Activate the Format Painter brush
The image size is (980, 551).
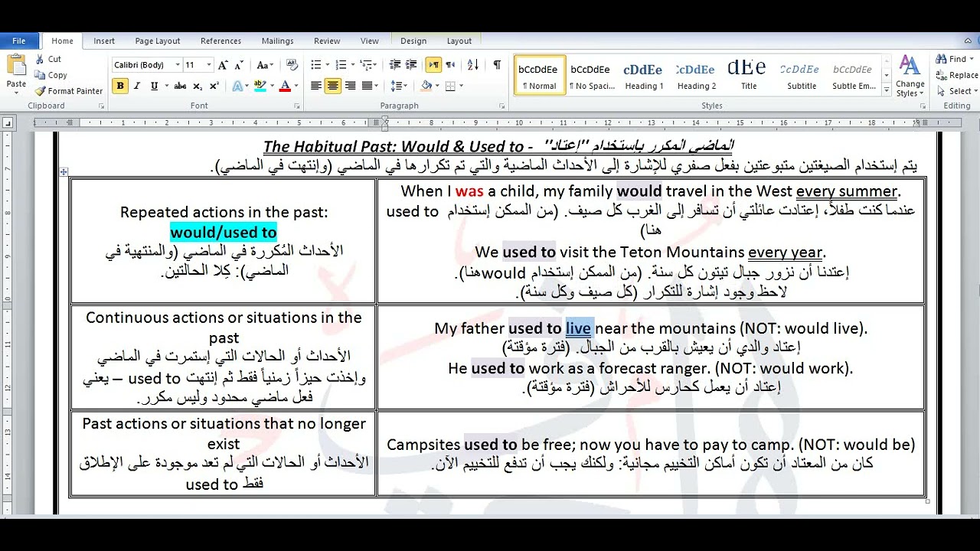point(69,91)
